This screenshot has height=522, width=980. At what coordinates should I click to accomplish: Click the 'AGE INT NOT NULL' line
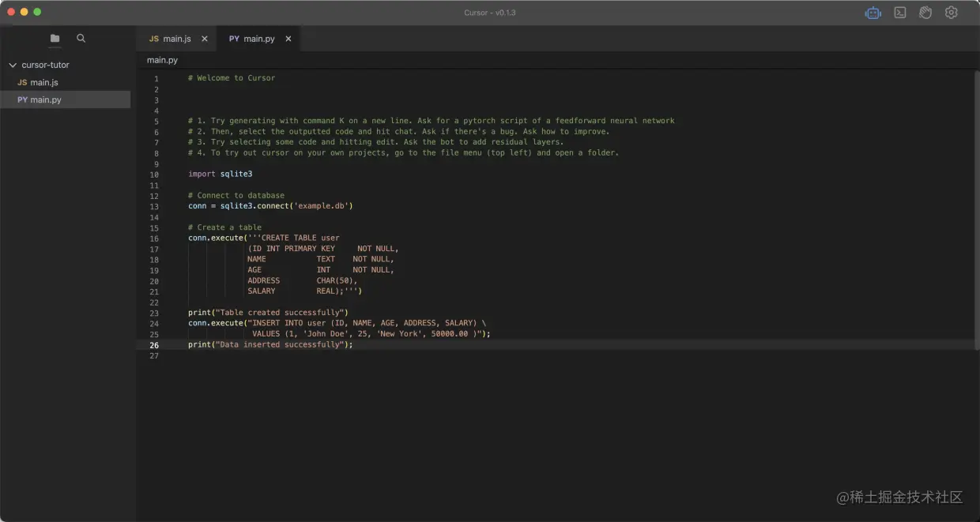tap(321, 270)
